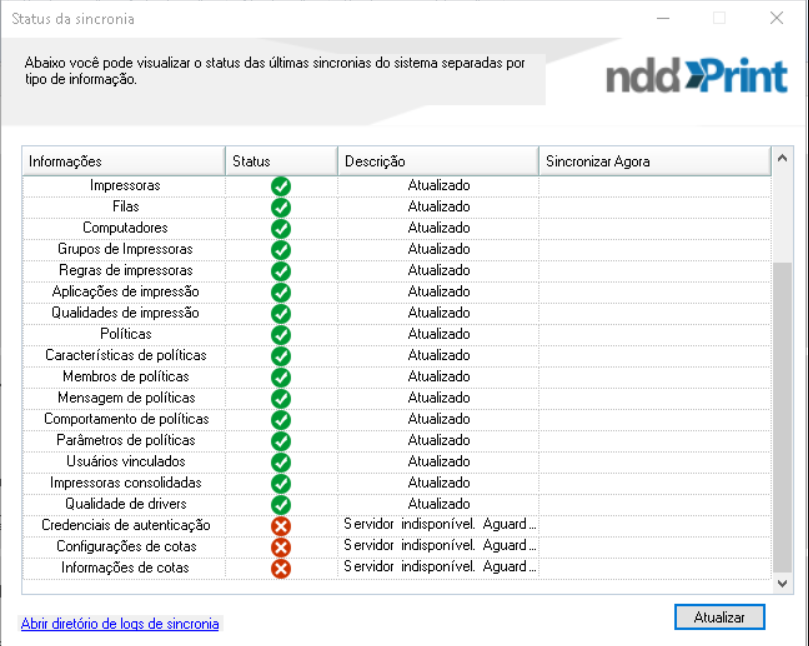The width and height of the screenshot is (809, 646).
Task: Click the green status icon for Filas
Action: pyautogui.click(x=281, y=206)
